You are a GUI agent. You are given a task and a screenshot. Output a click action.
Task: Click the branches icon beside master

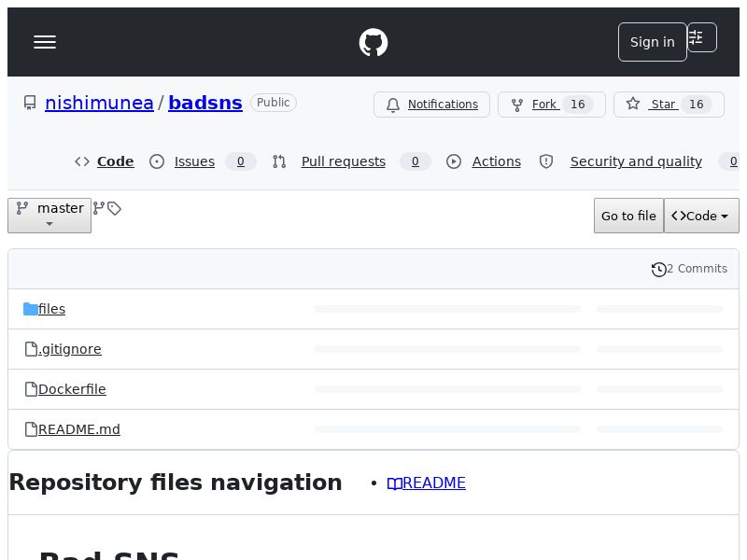pyautogui.click(x=99, y=208)
